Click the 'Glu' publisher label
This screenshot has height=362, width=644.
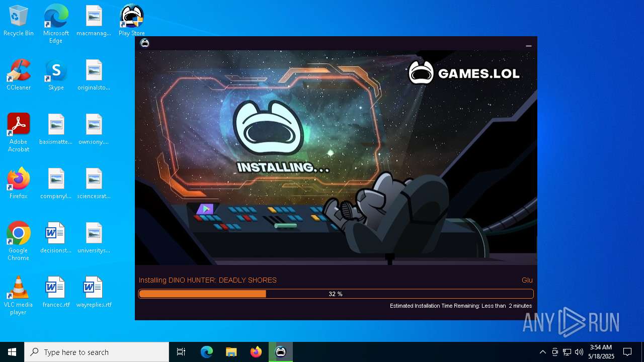tap(527, 280)
